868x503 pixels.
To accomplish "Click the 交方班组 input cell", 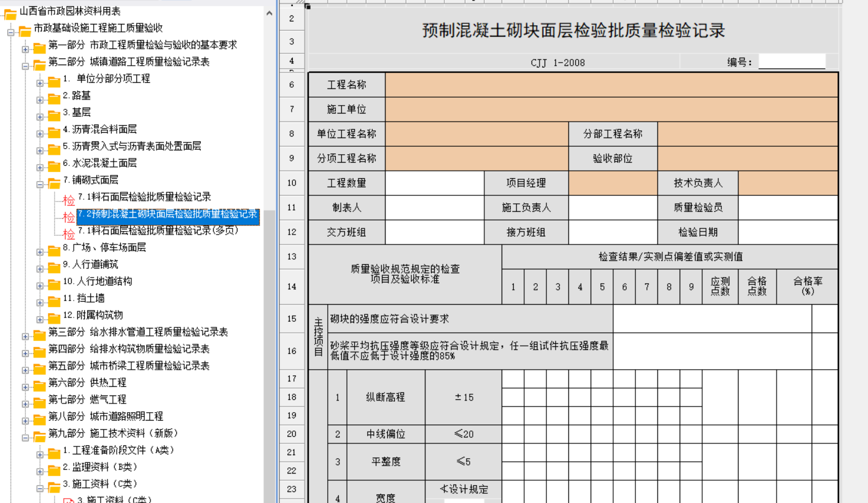I will pyautogui.click(x=435, y=232).
